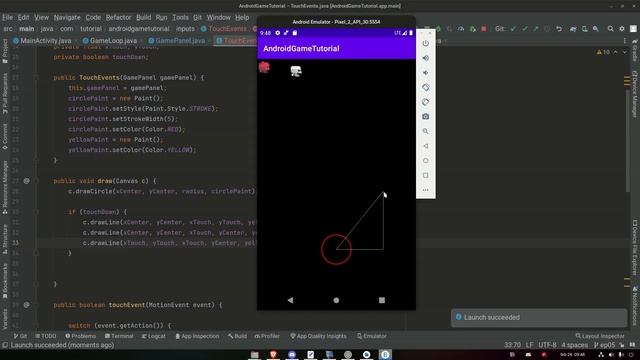Open the Code menu
The height and width of the screenshot is (360, 640).
click(x=93, y=18)
